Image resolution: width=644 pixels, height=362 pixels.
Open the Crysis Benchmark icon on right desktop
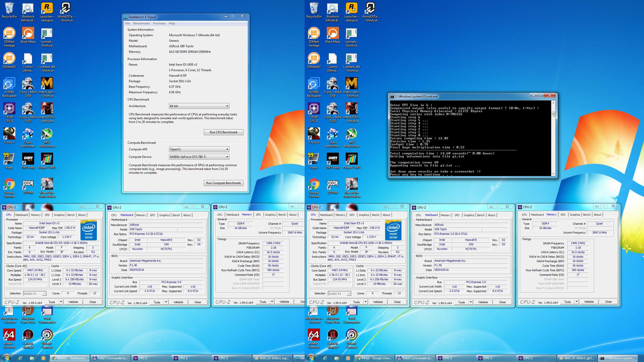pyautogui.click(x=333, y=138)
